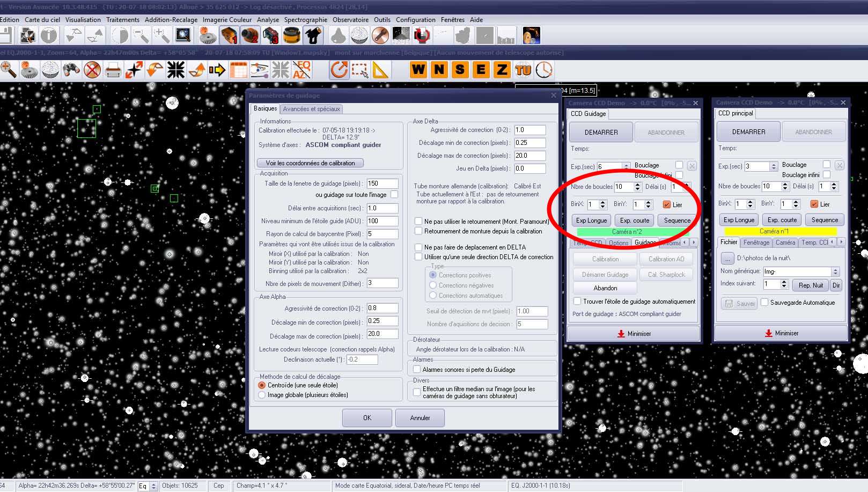This screenshot has height=492, width=868.
Task: Open the 'Nom générique' dropdown
Action: click(x=835, y=271)
